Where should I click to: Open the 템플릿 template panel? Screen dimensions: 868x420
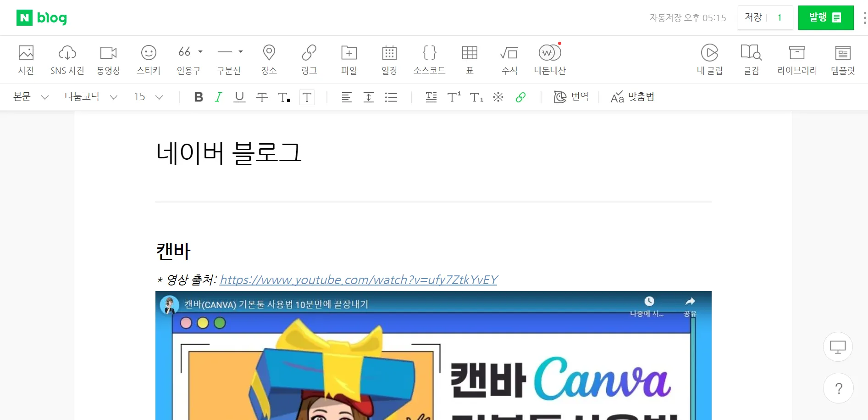pos(843,60)
